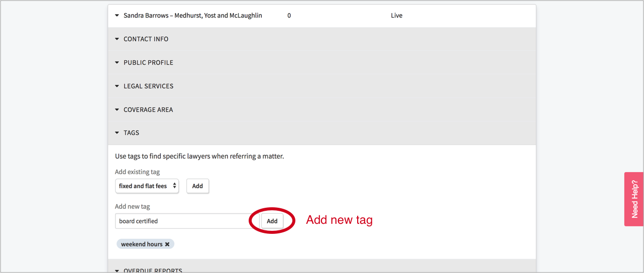Click the Live status text
644x273 pixels.
pyautogui.click(x=396, y=16)
